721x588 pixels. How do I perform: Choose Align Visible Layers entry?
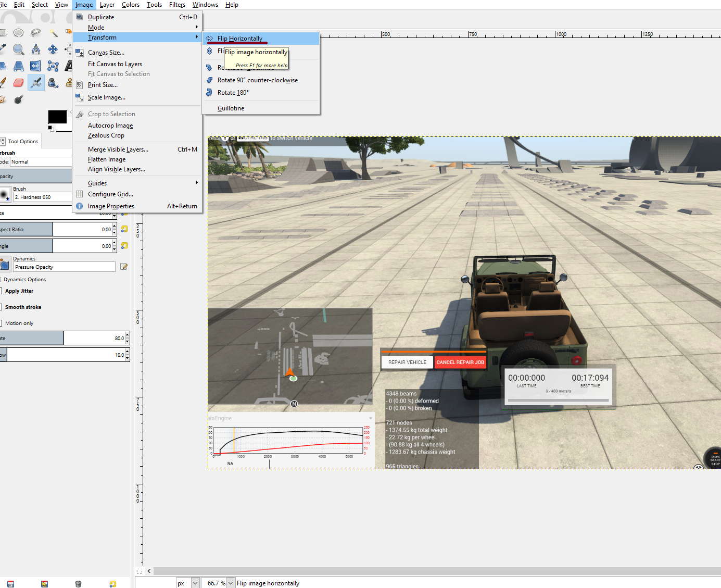(x=137, y=169)
